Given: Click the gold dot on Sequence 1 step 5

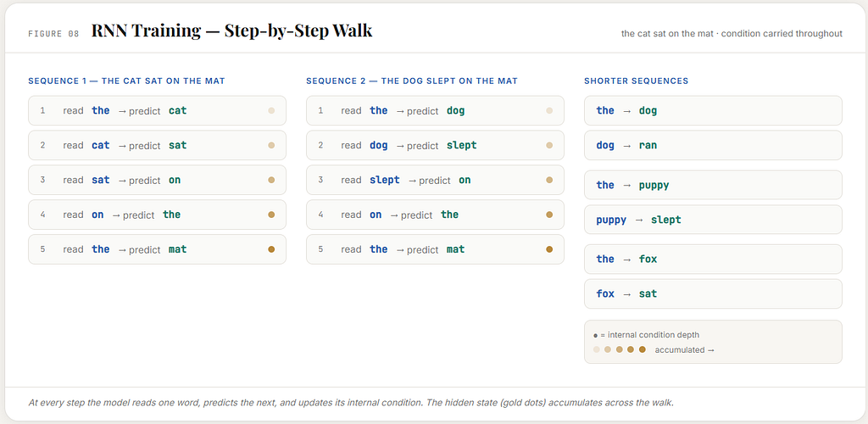Looking at the screenshot, I should (x=271, y=249).
